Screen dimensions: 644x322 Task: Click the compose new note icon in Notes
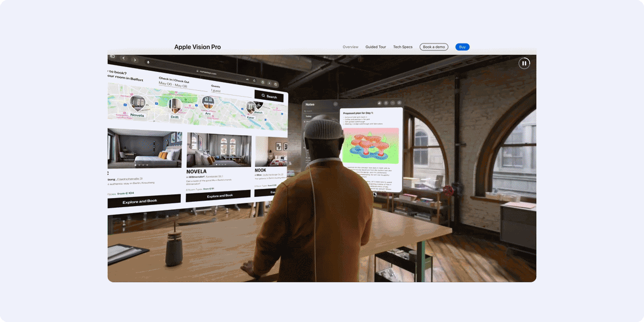pos(399,103)
